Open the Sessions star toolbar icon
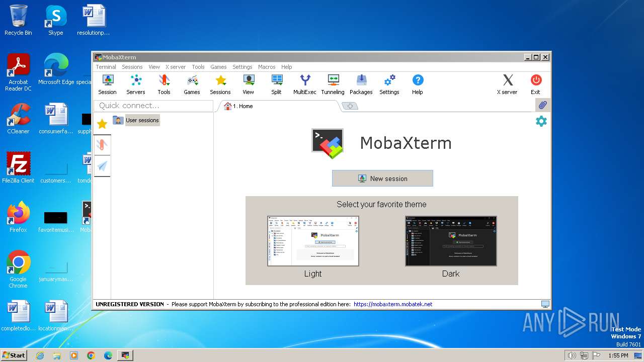 pyautogui.click(x=220, y=84)
